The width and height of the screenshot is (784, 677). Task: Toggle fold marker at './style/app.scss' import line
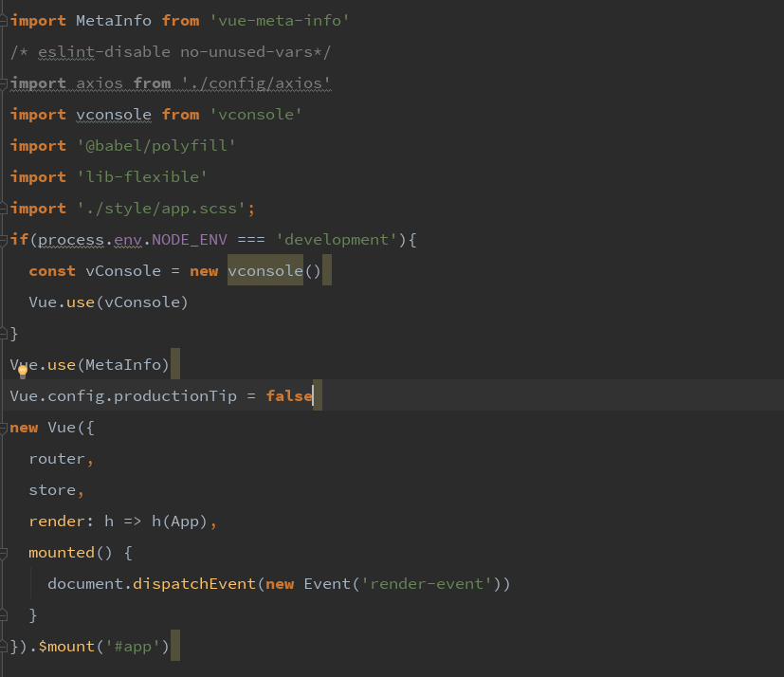3,209
